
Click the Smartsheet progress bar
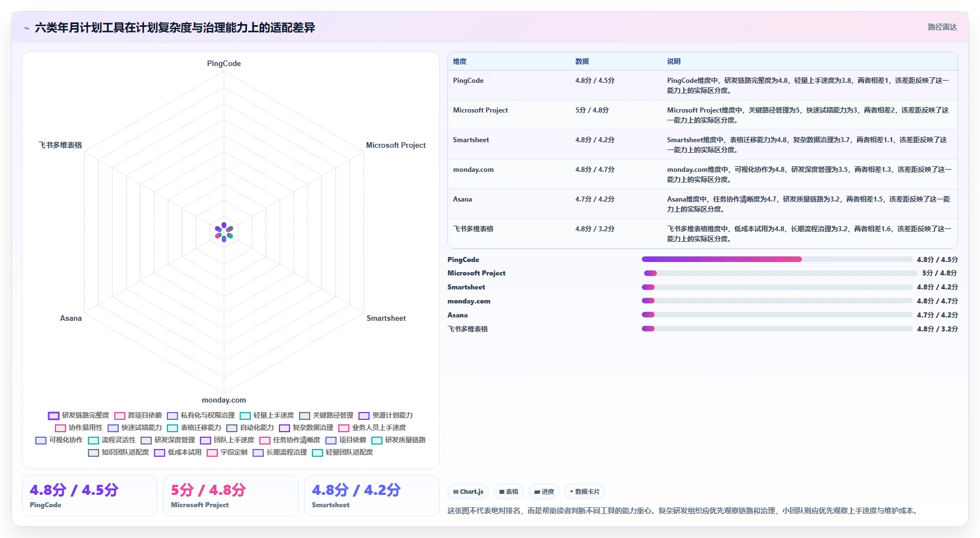pos(777,287)
